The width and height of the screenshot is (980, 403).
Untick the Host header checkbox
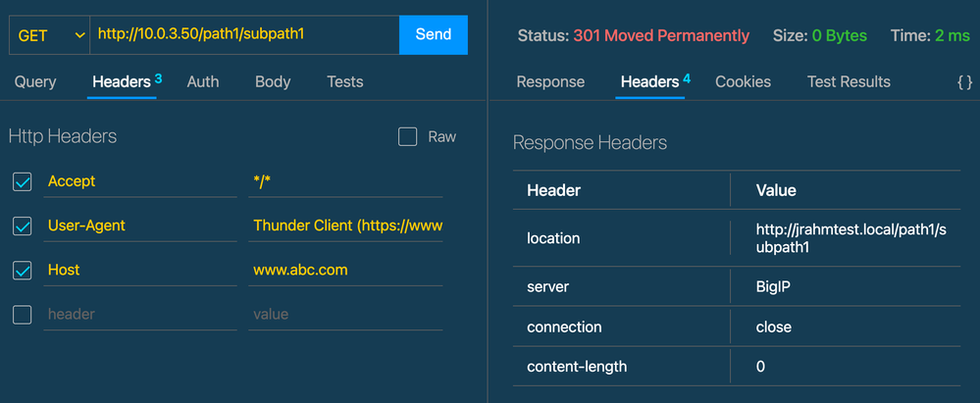pos(23,270)
